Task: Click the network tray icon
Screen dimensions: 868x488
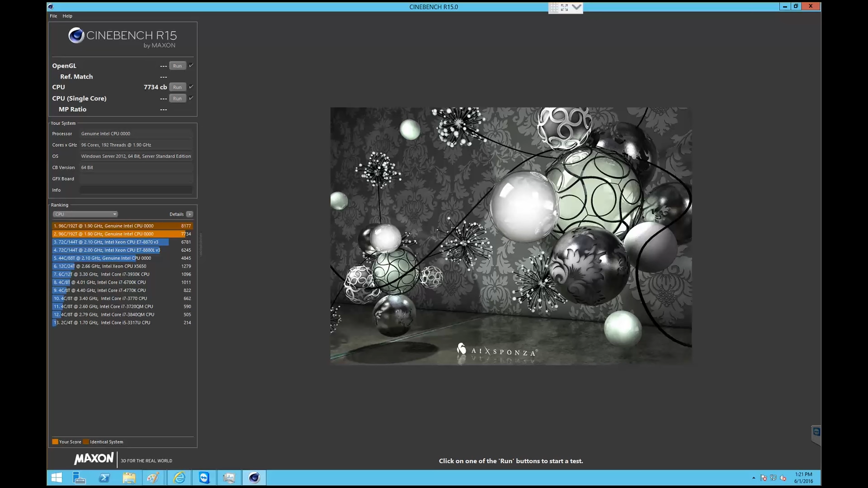Action: pos(774,478)
